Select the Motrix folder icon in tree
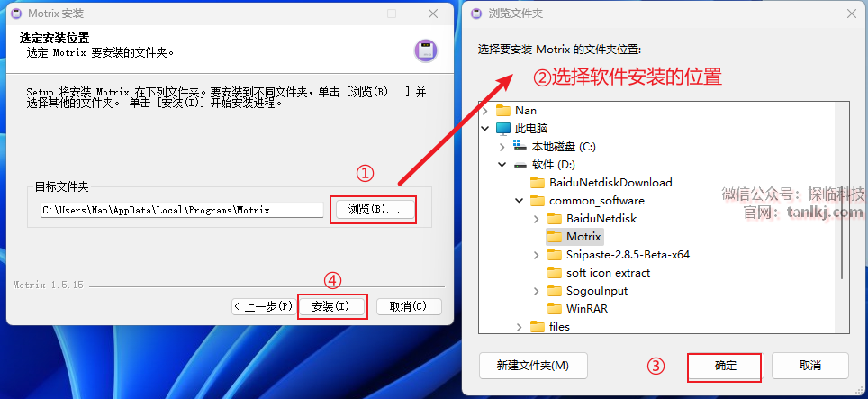This screenshot has width=868, height=399. [554, 236]
